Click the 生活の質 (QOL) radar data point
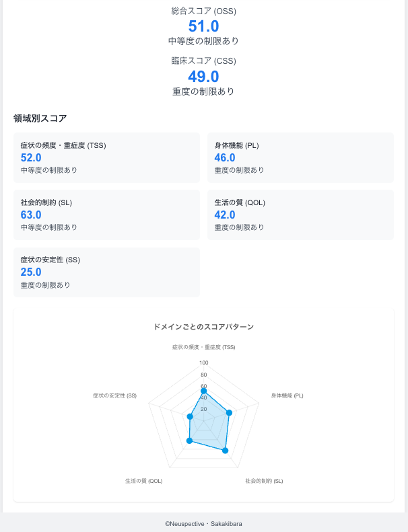The width and height of the screenshot is (408, 532). pyautogui.click(x=189, y=441)
